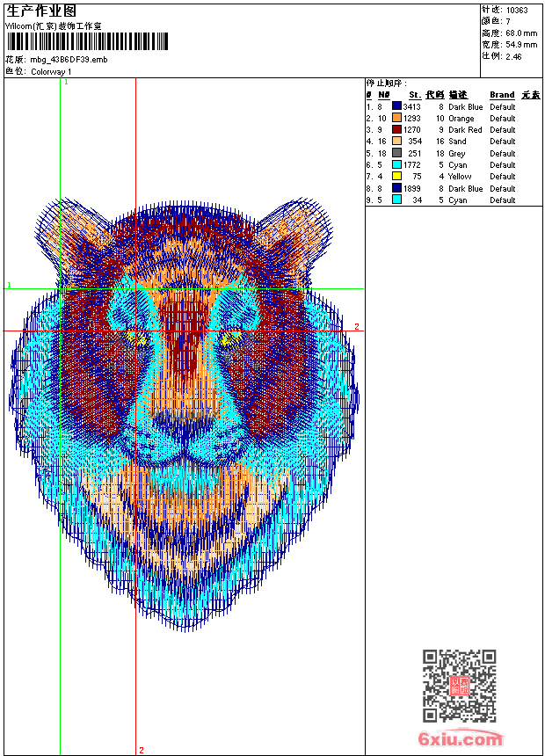Click the 生产作业图 worksheet title

[x=41, y=11]
